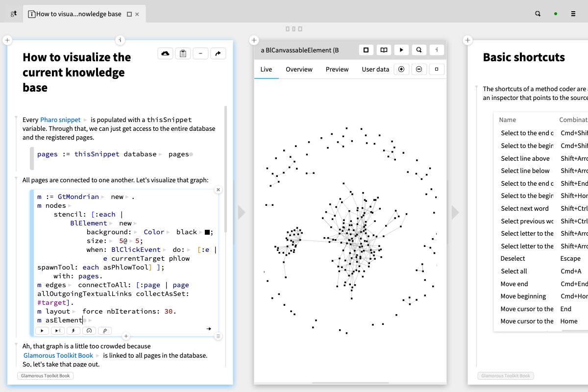
Task: Close the 'How to visua...nowledge base' tab
Action: point(137,14)
